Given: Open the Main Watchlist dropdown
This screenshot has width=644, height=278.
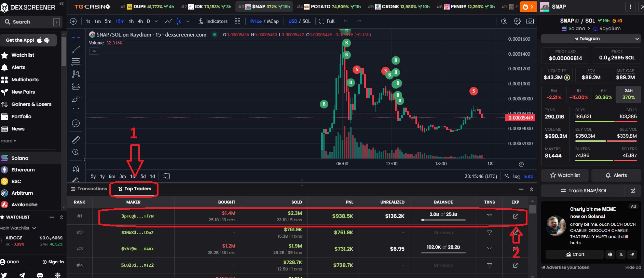Looking at the screenshot, I should (x=18, y=228).
